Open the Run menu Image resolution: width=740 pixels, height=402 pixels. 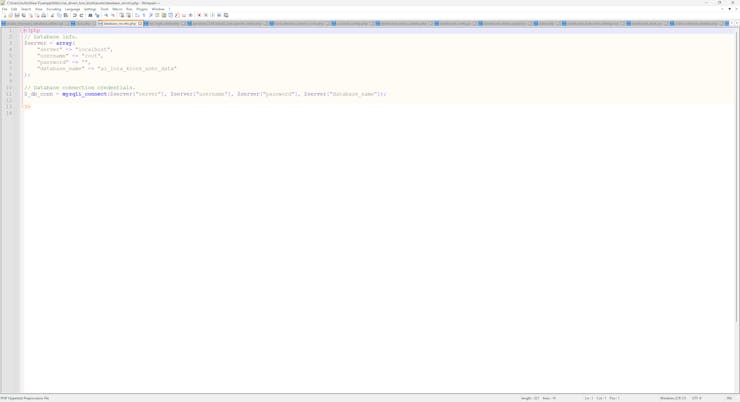coord(129,9)
